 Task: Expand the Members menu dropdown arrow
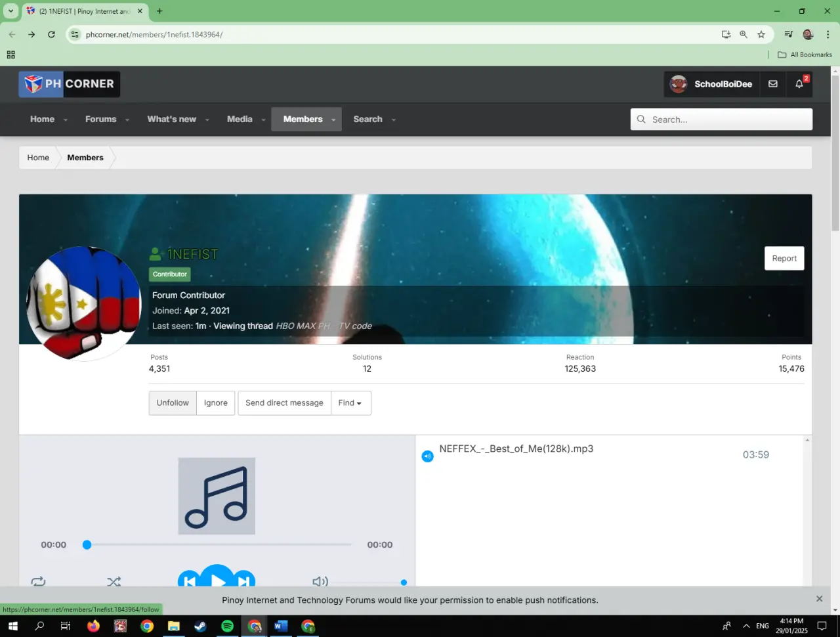point(333,120)
